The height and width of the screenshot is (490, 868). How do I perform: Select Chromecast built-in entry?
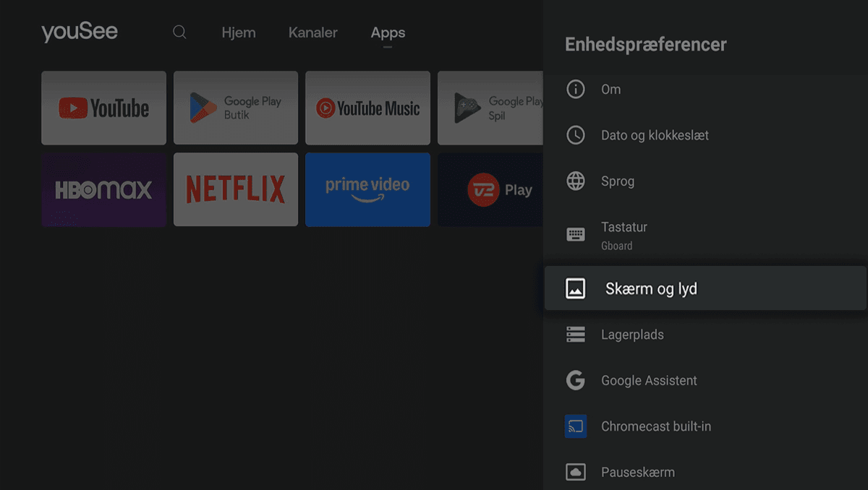pos(705,426)
